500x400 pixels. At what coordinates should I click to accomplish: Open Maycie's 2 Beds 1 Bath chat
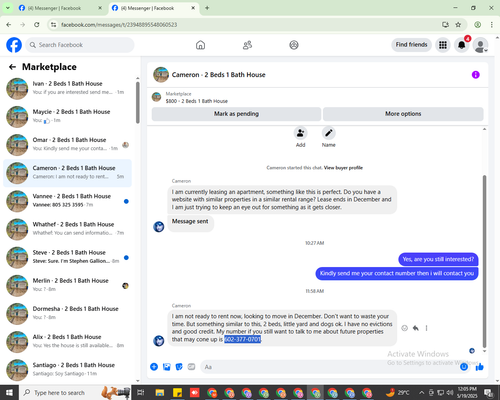68,117
